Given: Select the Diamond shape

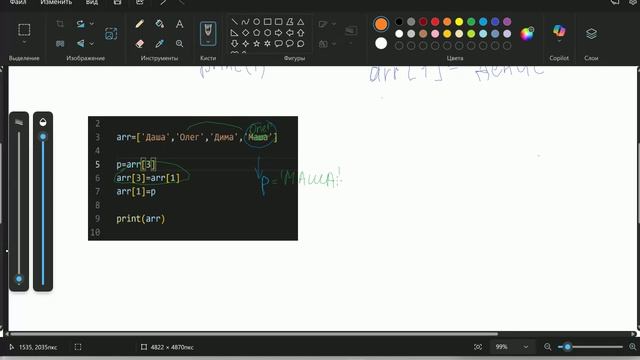Looking at the screenshot, I should point(245,33).
